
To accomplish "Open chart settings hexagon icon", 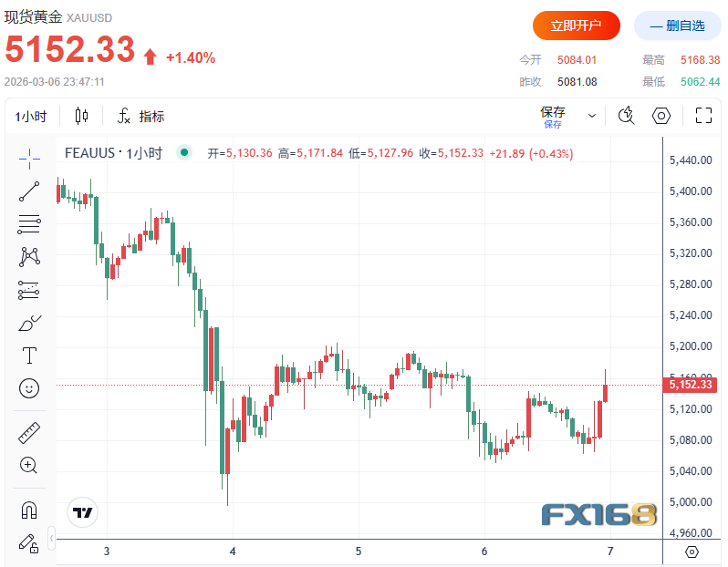I will point(661,116).
